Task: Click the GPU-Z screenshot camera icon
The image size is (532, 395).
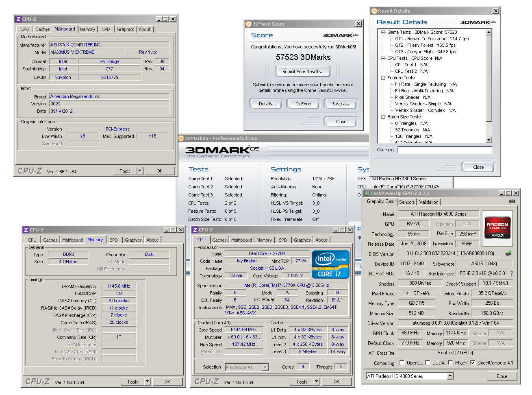Action: pos(512,201)
